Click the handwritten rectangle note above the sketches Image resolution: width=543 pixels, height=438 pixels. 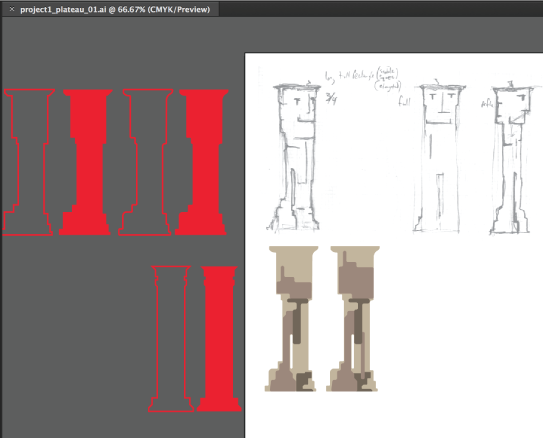point(363,79)
